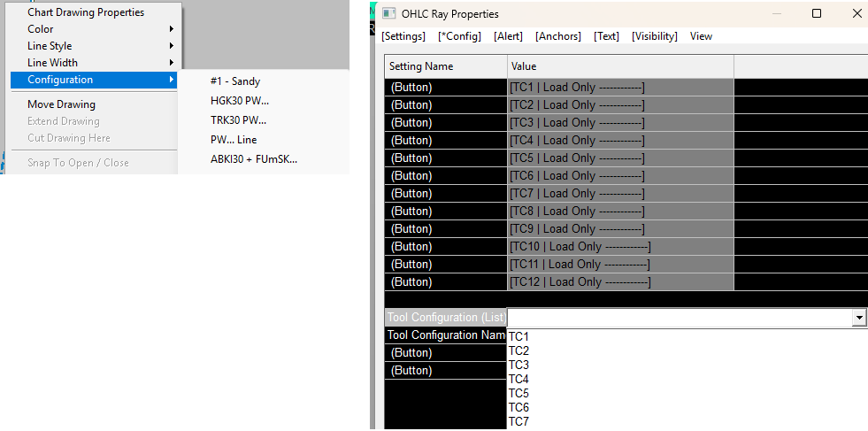Switch to the Alert tab
868x431 pixels.
click(508, 36)
